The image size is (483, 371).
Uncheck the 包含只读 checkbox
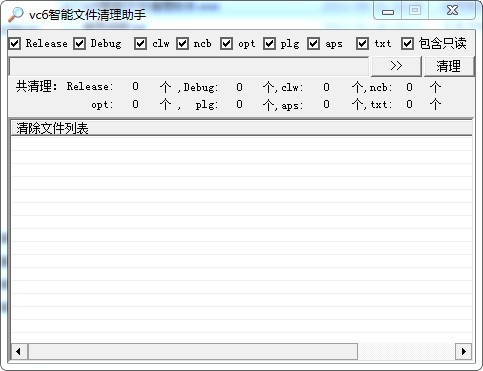pyautogui.click(x=407, y=44)
